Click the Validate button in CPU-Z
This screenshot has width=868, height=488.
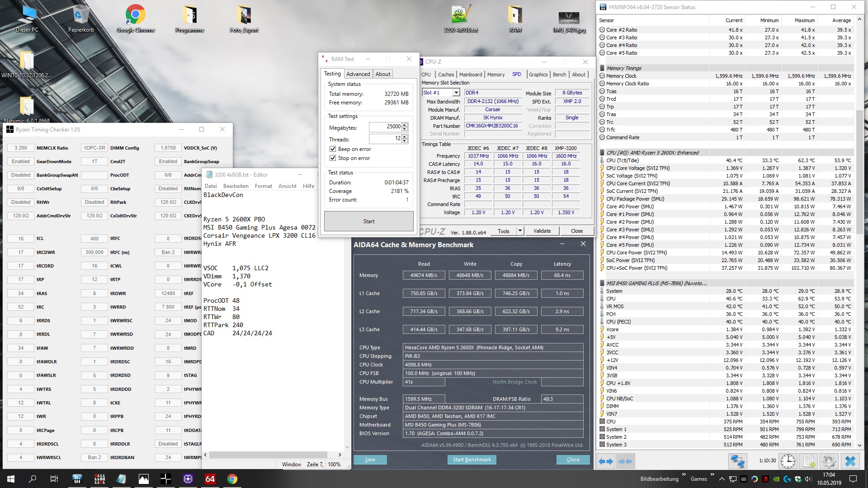click(x=542, y=231)
